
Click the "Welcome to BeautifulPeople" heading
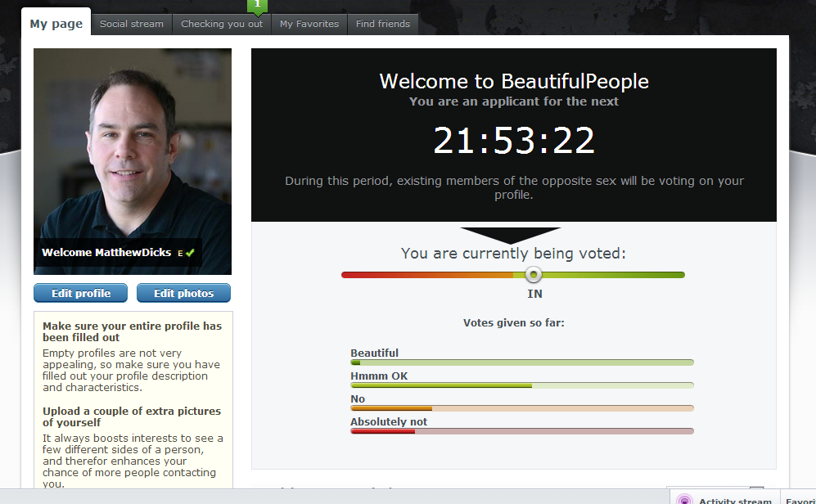(514, 81)
